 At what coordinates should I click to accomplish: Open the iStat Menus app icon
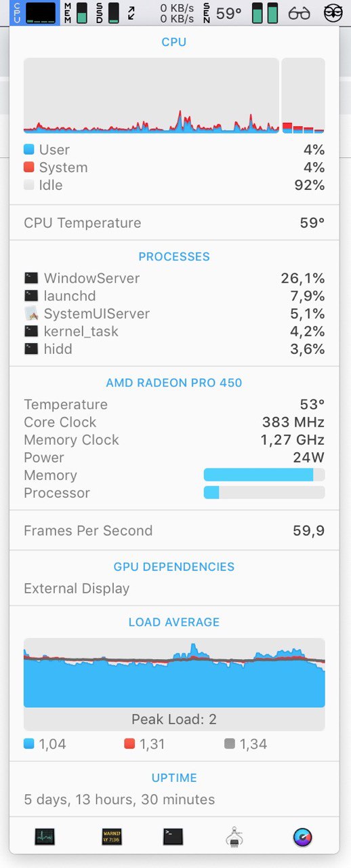tap(303, 837)
